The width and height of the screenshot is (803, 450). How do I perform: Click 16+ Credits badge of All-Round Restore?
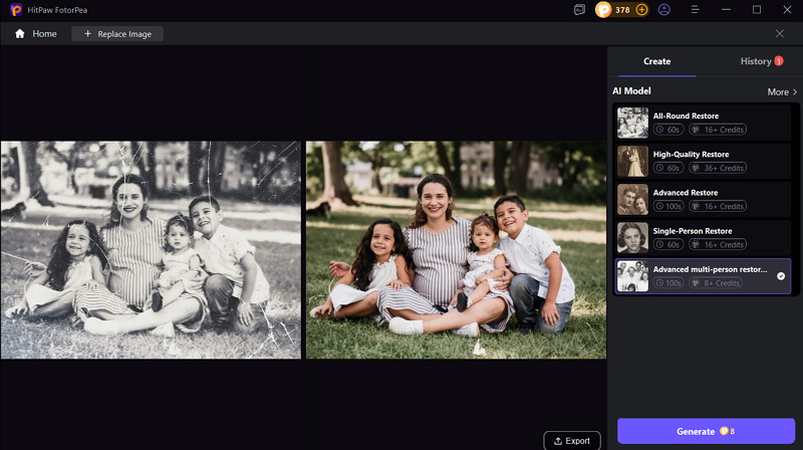point(717,130)
